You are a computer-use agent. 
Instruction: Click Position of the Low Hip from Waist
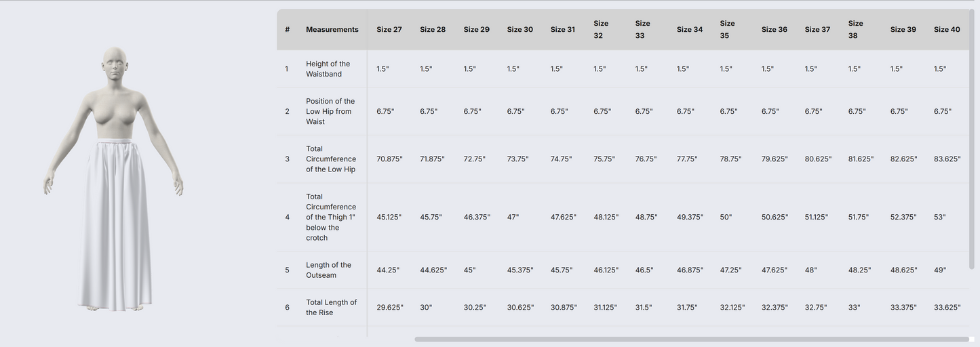tap(330, 112)
